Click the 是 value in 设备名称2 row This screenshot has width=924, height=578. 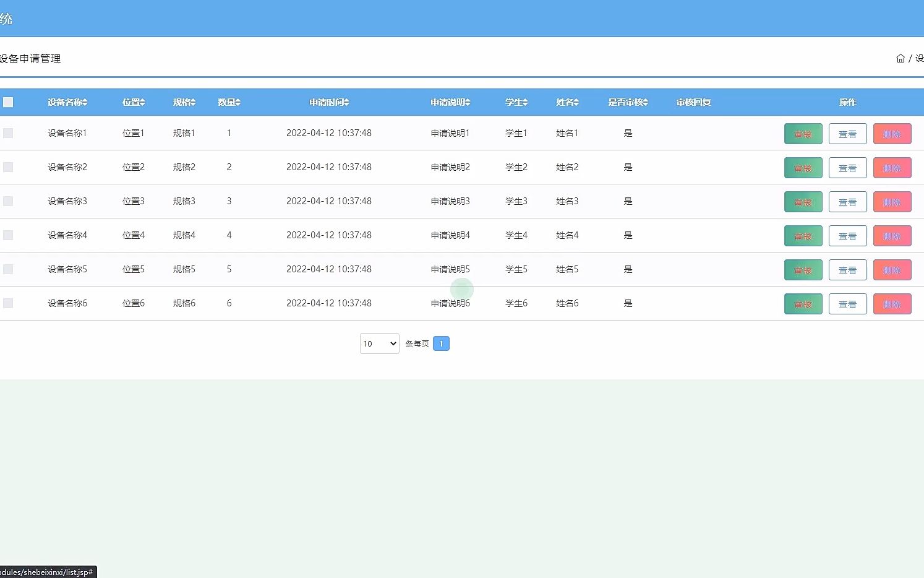pyautogui.click(x=628, y=167)
